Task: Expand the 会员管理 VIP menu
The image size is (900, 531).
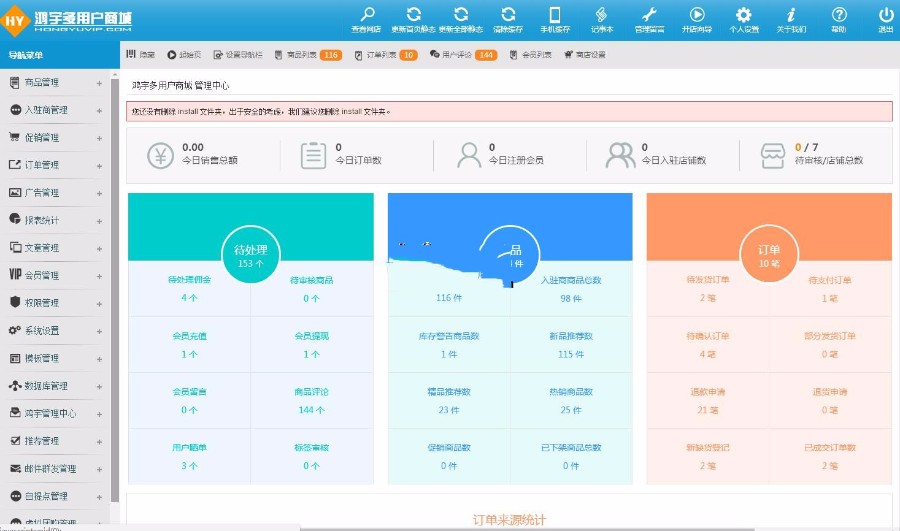Action: pyautogui.click(x=56, y=276)
